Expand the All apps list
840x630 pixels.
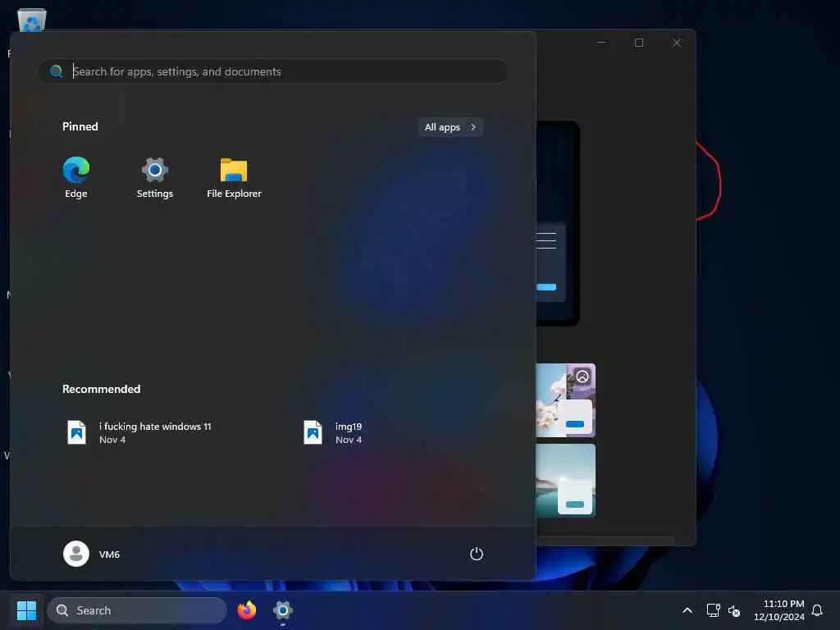450,127
